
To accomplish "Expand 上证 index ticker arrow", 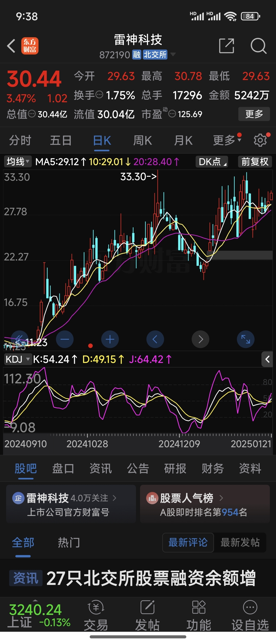I will pos(35,601).
